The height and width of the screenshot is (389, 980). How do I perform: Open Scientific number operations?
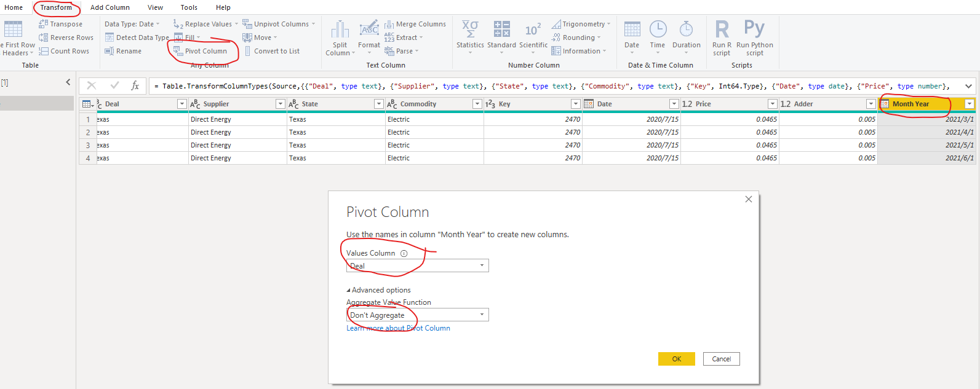click(x=533, y=37)
